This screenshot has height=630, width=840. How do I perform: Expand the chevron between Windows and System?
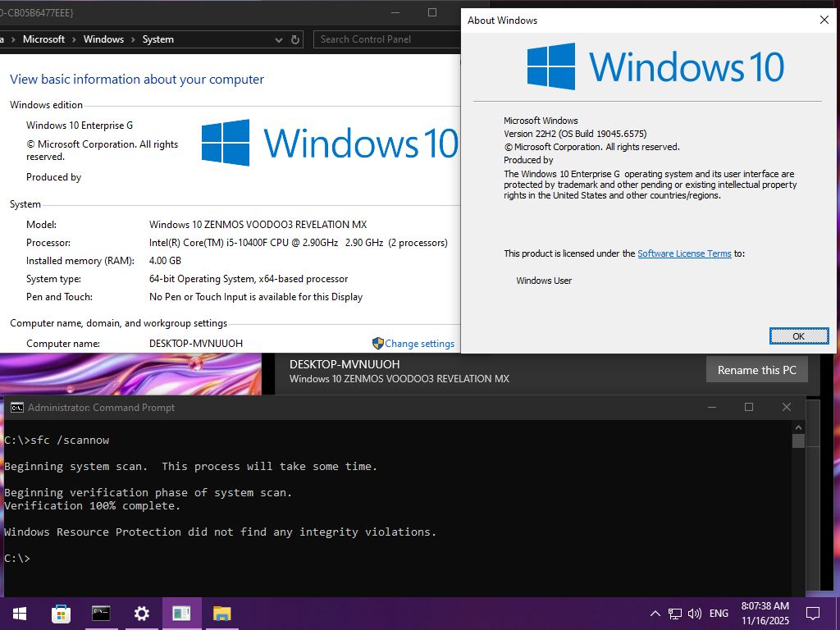133,39
